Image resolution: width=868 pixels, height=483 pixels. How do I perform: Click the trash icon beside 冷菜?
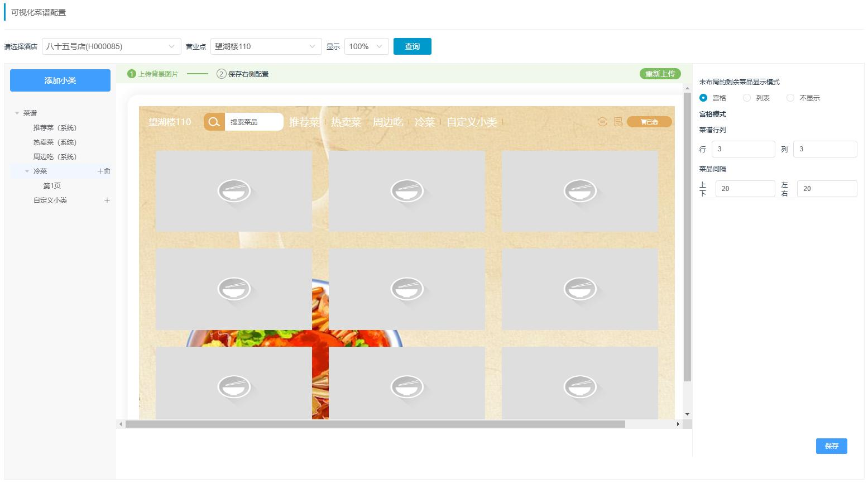107,171
